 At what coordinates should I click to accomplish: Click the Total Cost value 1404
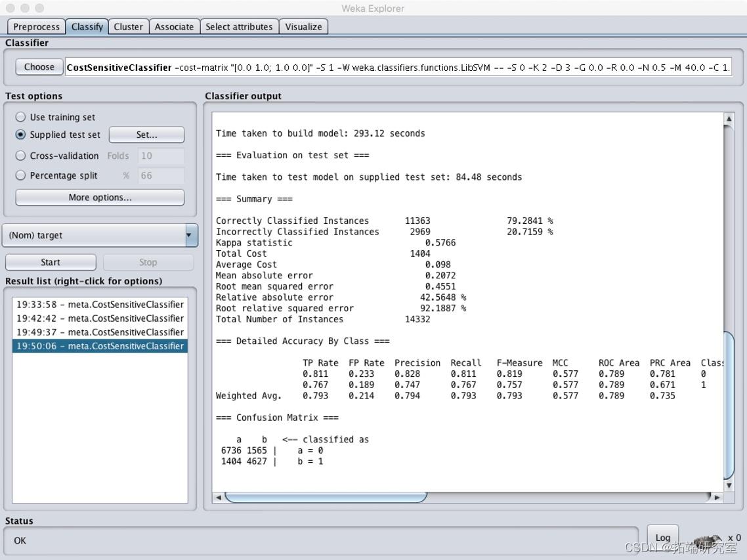coord(420,253)
